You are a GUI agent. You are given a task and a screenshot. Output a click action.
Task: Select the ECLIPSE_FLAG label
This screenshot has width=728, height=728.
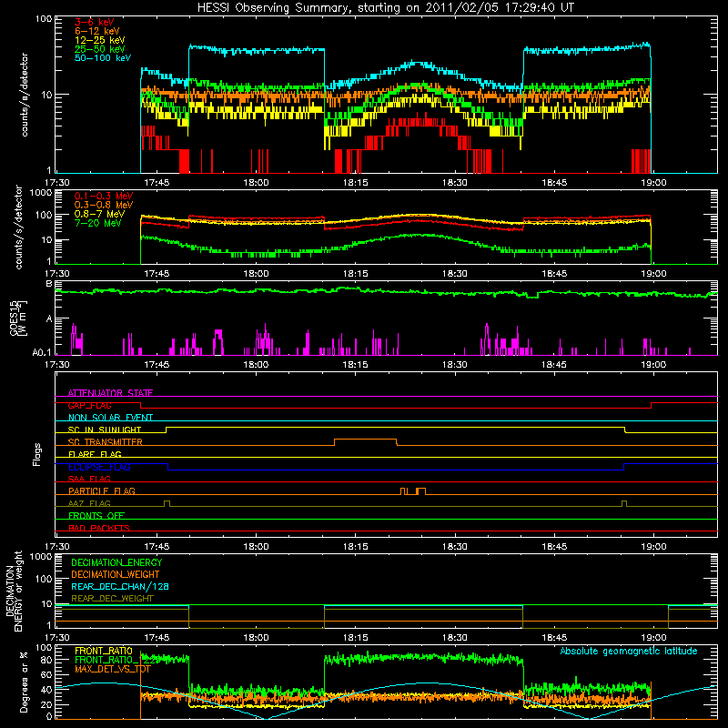(x=99, y=467)
